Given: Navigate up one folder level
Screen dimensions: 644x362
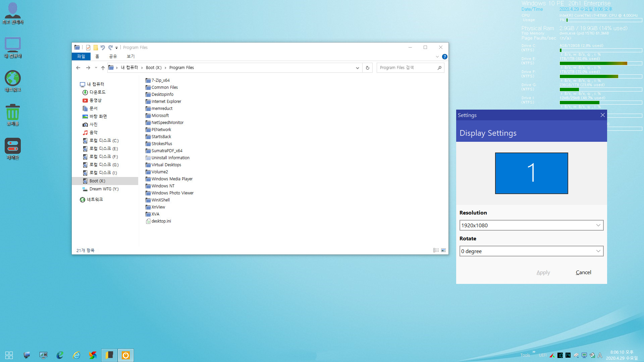Looking at the screenshot, I should point(103,68).
